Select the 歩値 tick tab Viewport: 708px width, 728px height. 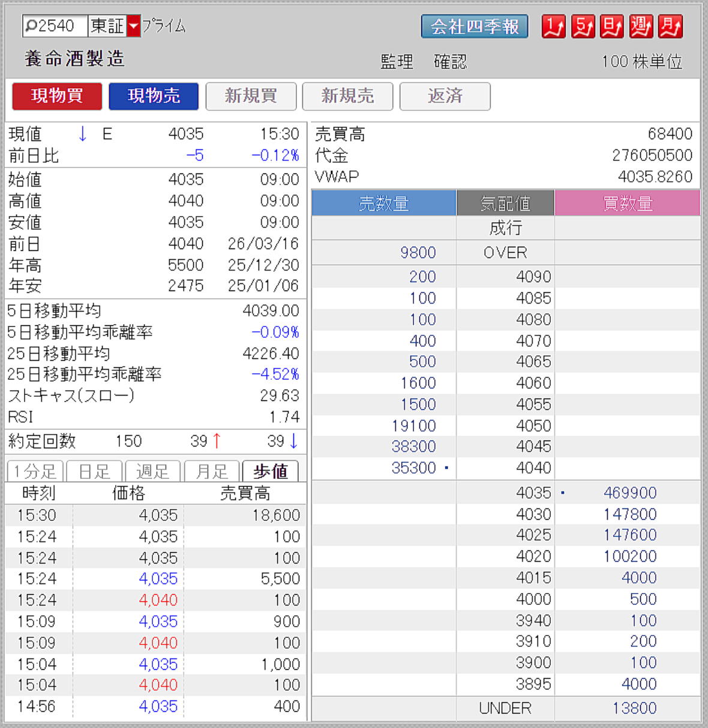(270, 471)
